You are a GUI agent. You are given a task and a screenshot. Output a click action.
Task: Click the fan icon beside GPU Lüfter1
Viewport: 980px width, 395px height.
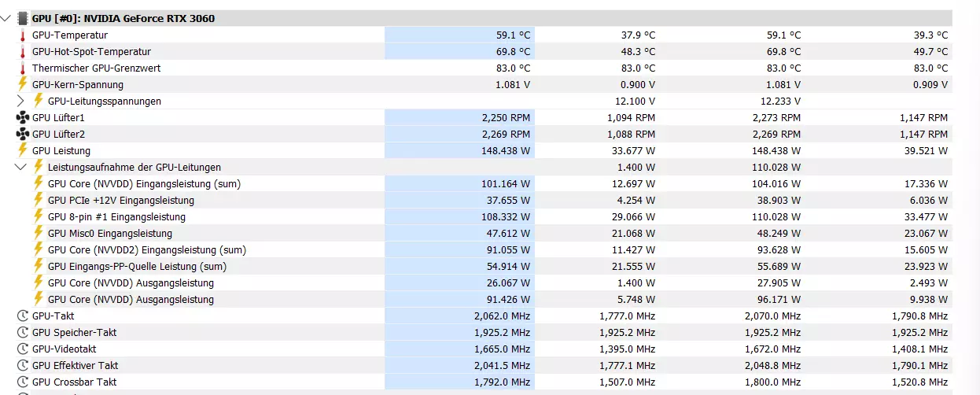tap(23, 117)
